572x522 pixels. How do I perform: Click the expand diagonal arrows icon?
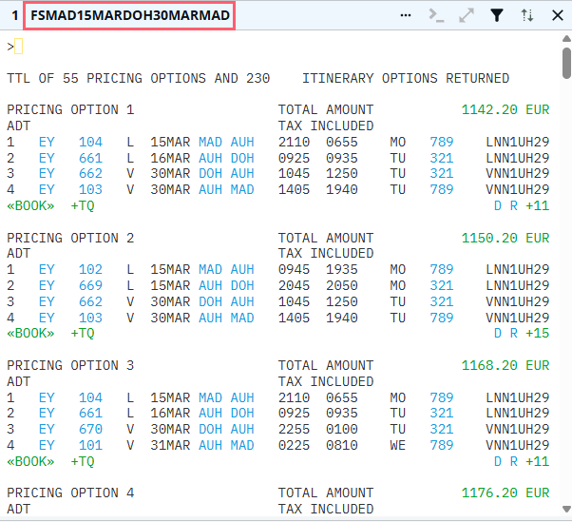(x=466, y=15)
